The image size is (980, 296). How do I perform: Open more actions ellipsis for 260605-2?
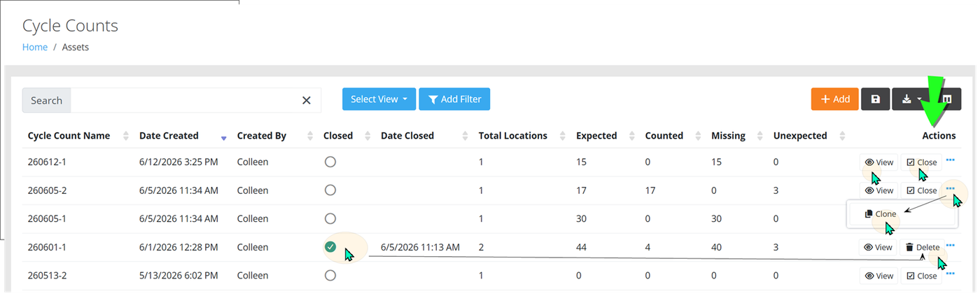951,188
